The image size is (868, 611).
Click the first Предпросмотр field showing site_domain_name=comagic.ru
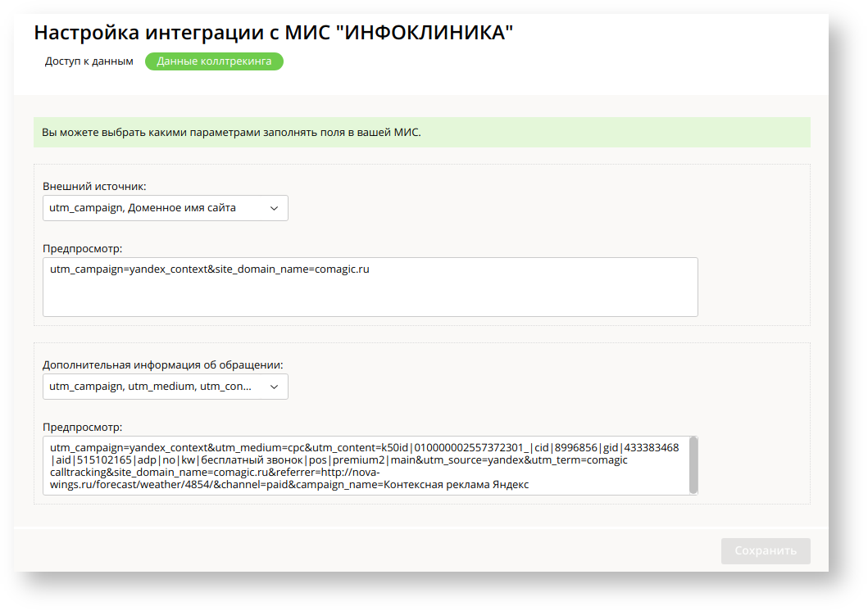[x=370, y=287]
